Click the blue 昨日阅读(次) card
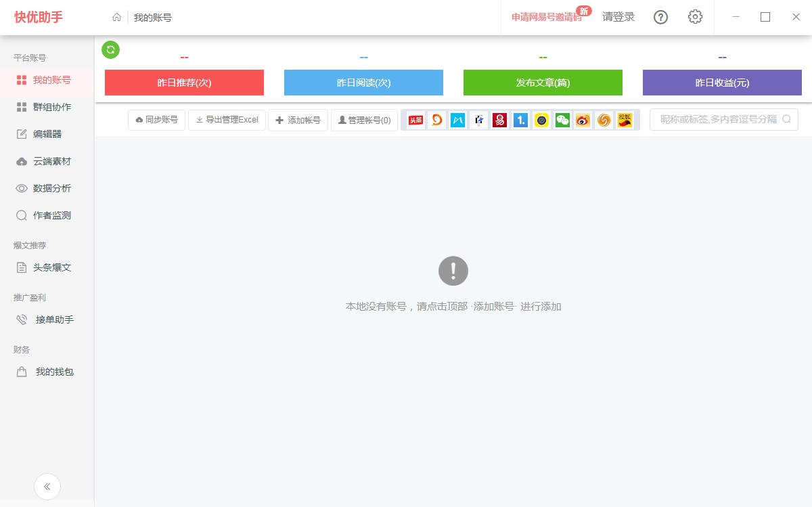Viewport: 812px width, 507px height. click(363, 83)
